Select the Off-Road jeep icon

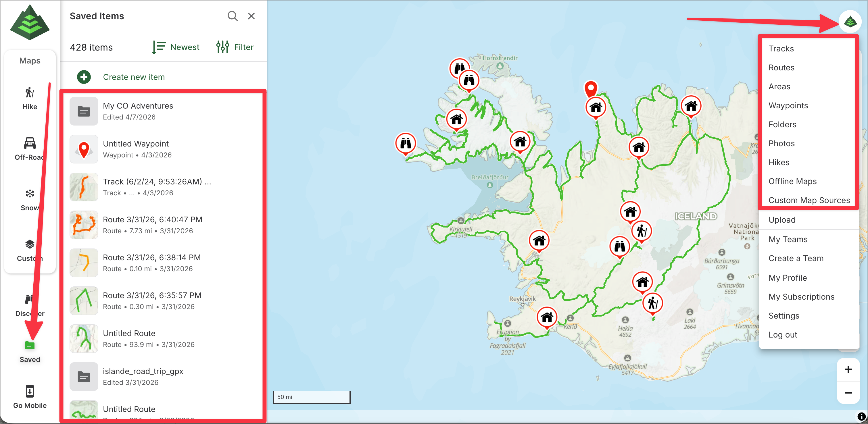pos(30,143)
